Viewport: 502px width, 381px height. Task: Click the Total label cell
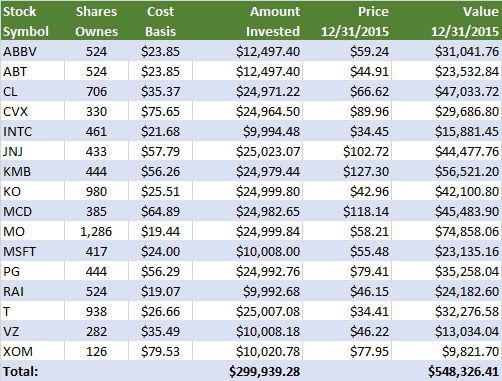pos(32,371)
